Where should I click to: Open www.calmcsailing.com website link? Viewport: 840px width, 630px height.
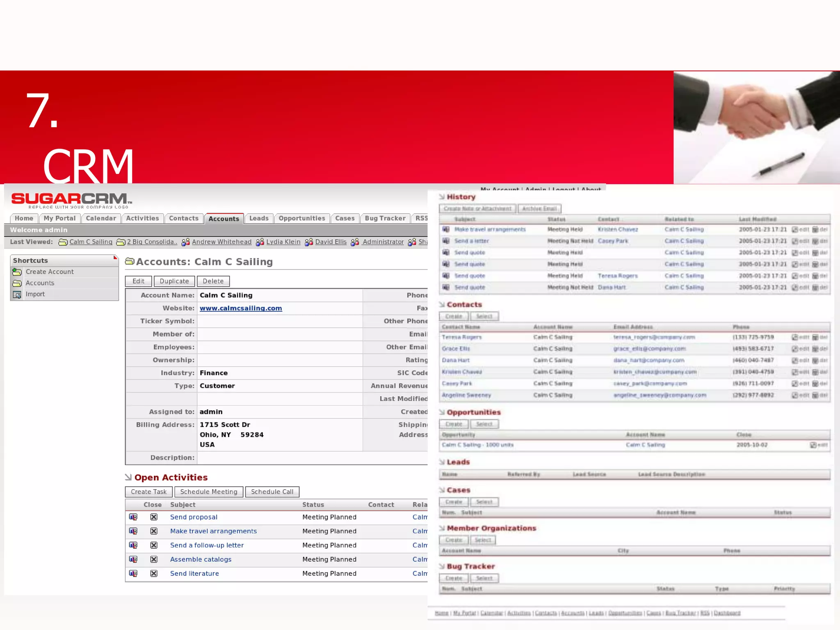tap(241, 308)
